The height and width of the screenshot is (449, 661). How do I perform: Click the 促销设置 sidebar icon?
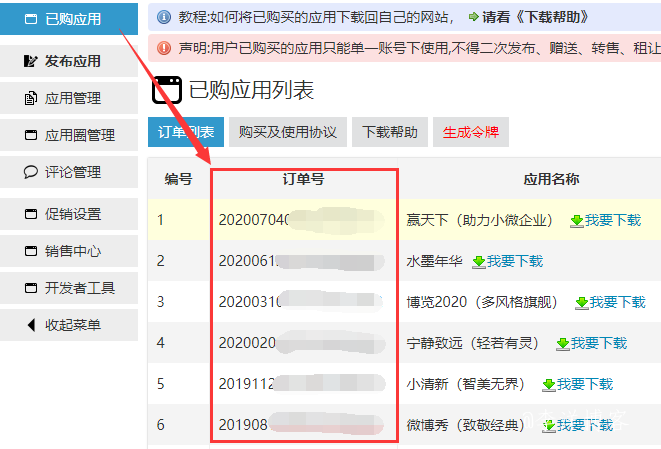click(29, 214)
